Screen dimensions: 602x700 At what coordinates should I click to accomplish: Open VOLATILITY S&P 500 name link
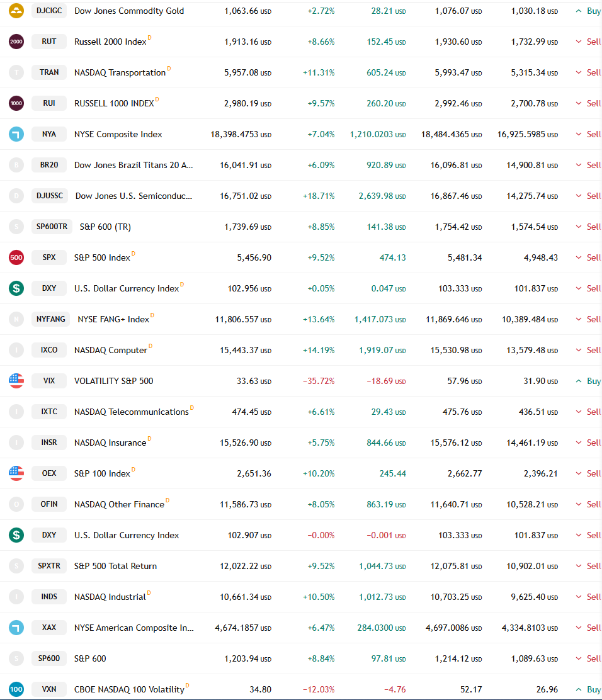[x=113, y=380]
